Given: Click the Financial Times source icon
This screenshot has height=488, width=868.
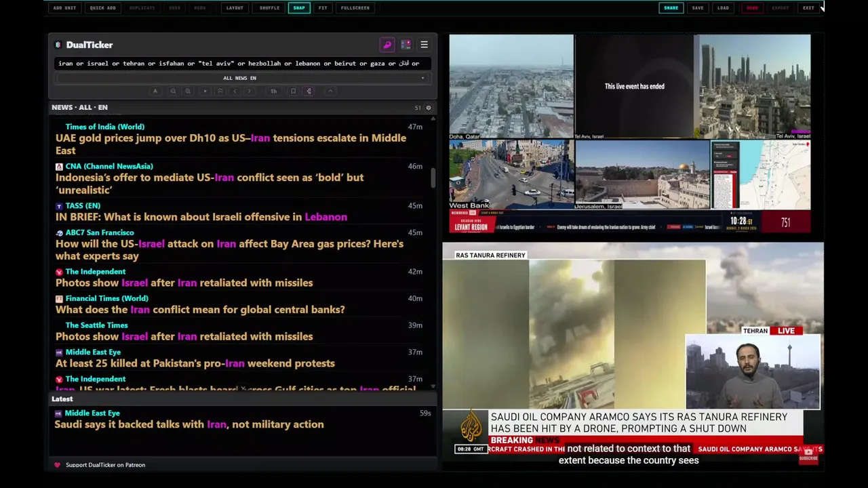Looking at the screenshot, I should click(59, 298).
